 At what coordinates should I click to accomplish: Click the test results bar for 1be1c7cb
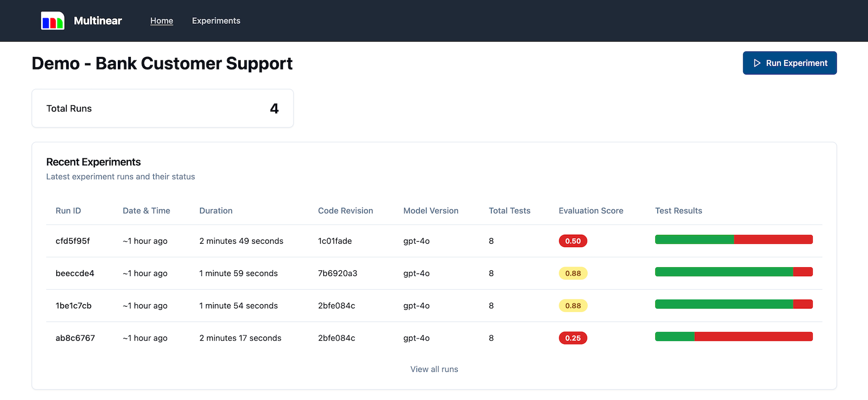point(734,304)
